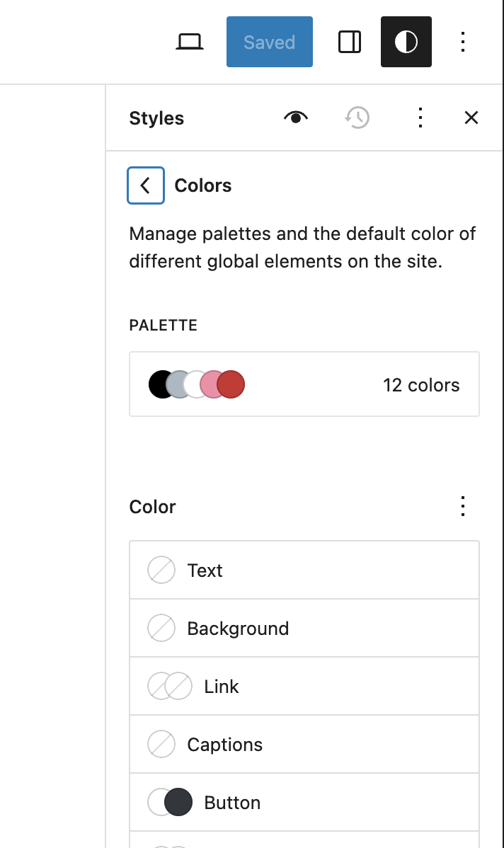The height and width of the screenshot is (848, 504).
Task: Click the red swatch in the palette preview
Action: click(x=234, y=384)
